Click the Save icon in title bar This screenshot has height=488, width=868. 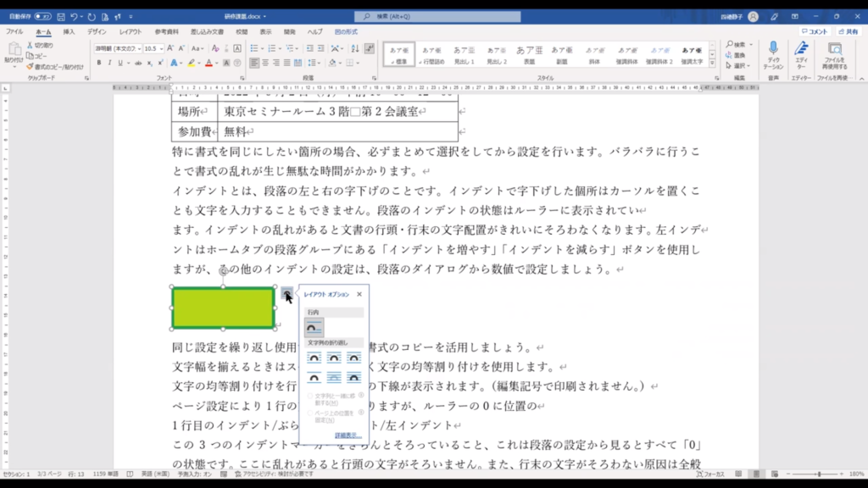pyautogui.click(x=61, y=17)
